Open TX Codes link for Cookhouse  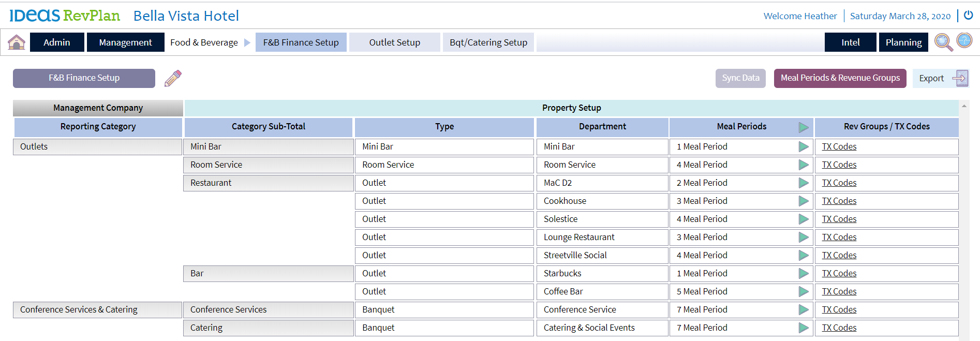click(x=839, y=201)
